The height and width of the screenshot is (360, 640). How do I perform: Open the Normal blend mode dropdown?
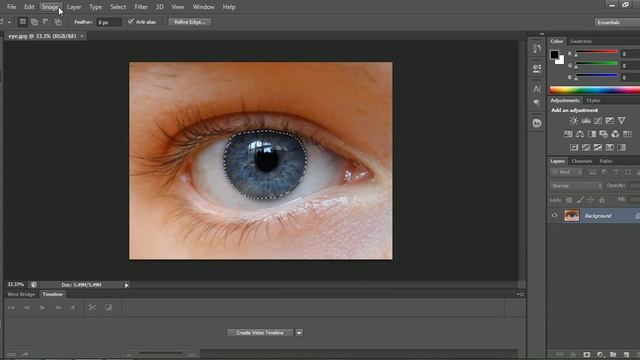pyautogui.click(x=576, y=186)
